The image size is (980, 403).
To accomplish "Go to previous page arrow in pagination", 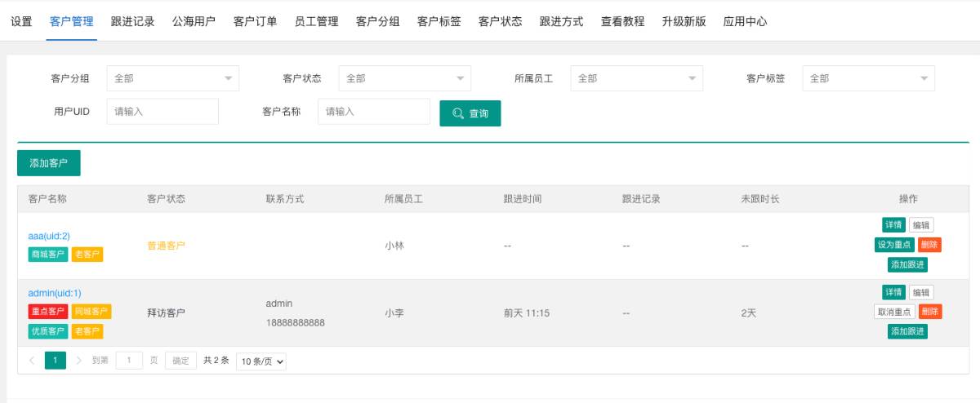I will point(31,360).
